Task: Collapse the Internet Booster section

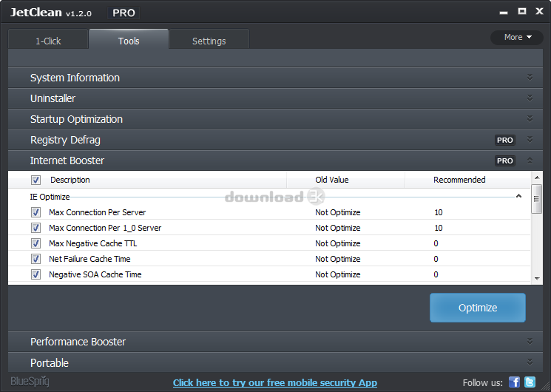Action: click(275, 160)
